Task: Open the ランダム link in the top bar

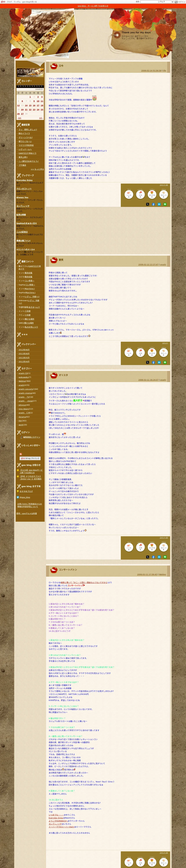Action: point(17,2)
